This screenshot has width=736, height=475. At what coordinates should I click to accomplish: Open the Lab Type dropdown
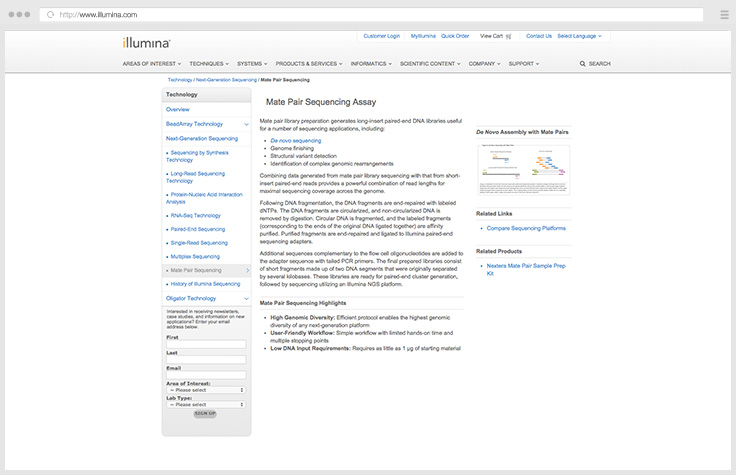205,404
